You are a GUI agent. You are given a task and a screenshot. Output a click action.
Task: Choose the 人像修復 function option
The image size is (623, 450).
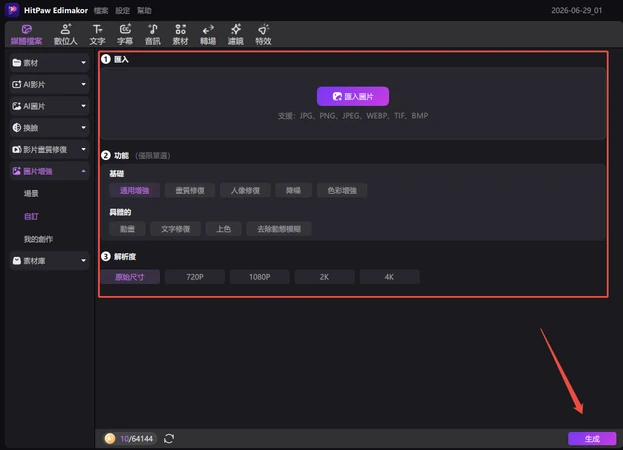(245, 191)
